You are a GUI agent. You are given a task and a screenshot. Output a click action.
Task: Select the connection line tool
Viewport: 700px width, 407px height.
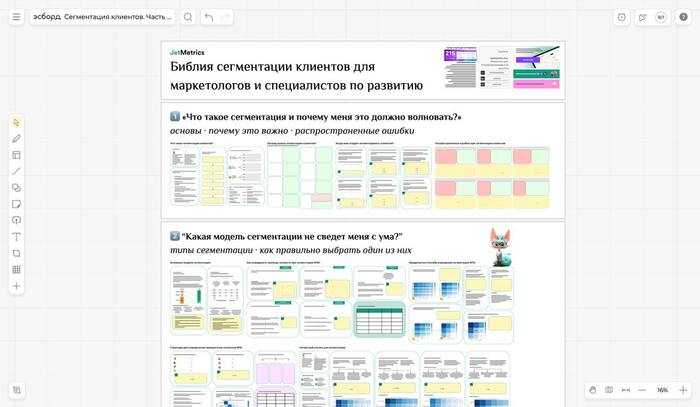[x=17, y=171]
